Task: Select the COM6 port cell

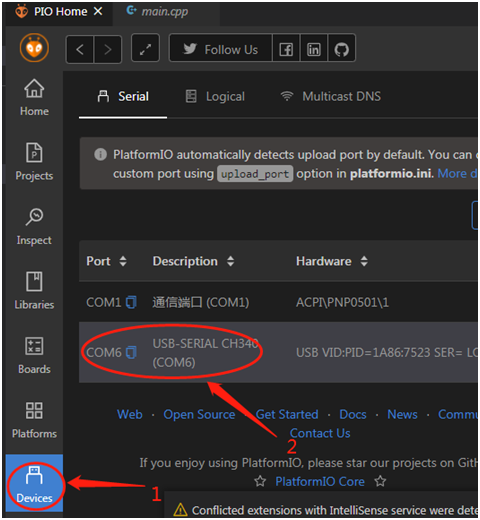Action: [x=104, y=352]
